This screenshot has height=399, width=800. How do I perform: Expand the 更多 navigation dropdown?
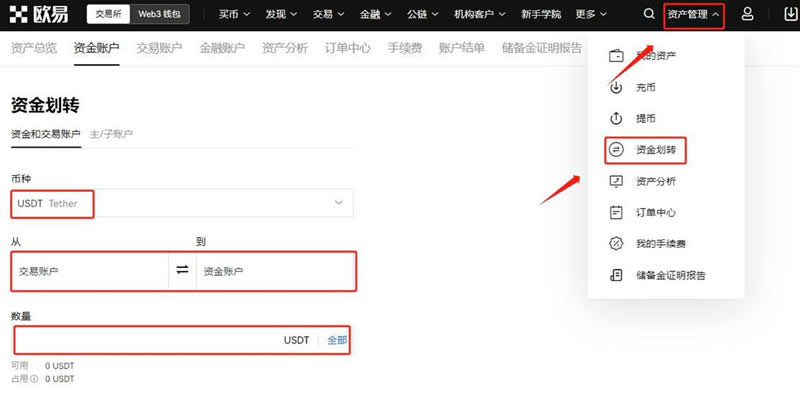[x=591, y=14]
